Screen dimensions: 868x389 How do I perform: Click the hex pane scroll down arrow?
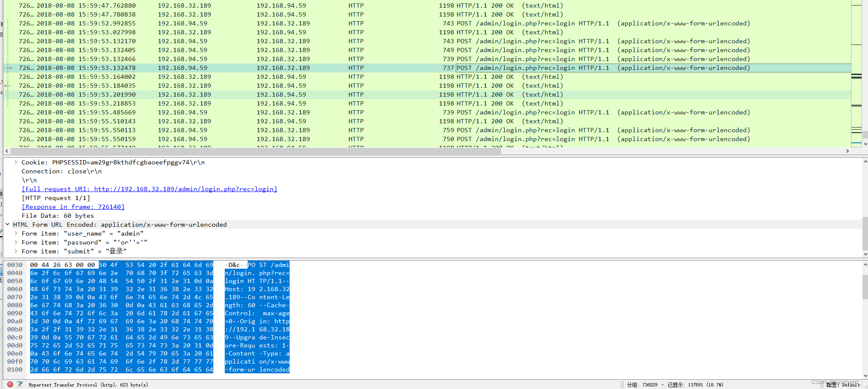tap(865, 375)
